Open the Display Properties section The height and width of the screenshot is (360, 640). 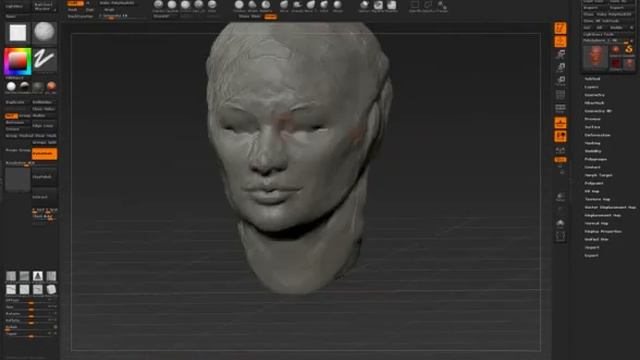(603, 231)
